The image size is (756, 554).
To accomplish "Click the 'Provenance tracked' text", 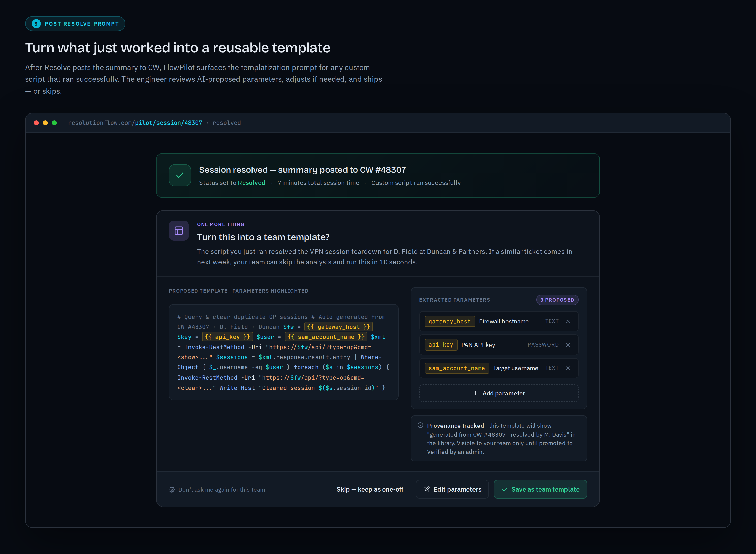I will pos(455,426).
